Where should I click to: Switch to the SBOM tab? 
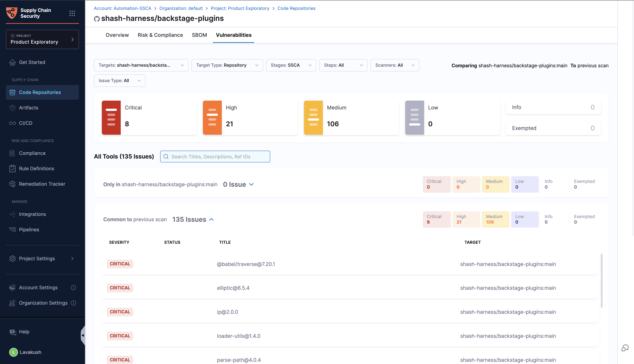(x=199, y=35)
